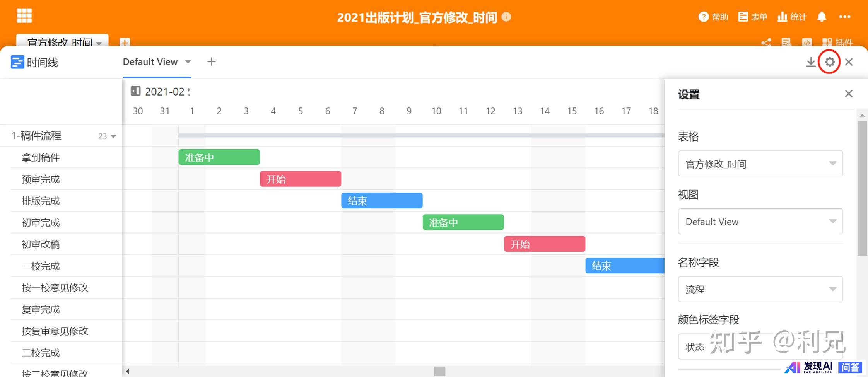This screenshot has height=377, width=868.
Task: Click the left scroll arrow
Action: pos(128,371)
